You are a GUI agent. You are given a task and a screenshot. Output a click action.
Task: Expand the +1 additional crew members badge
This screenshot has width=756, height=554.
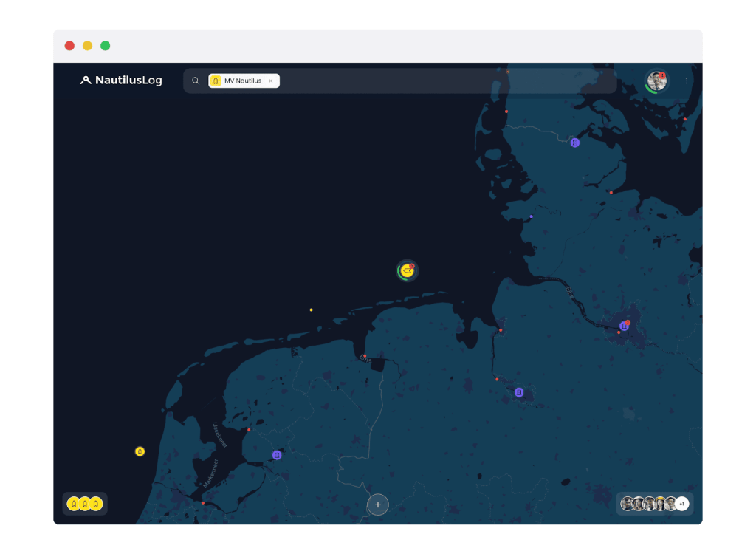[682, 504]
